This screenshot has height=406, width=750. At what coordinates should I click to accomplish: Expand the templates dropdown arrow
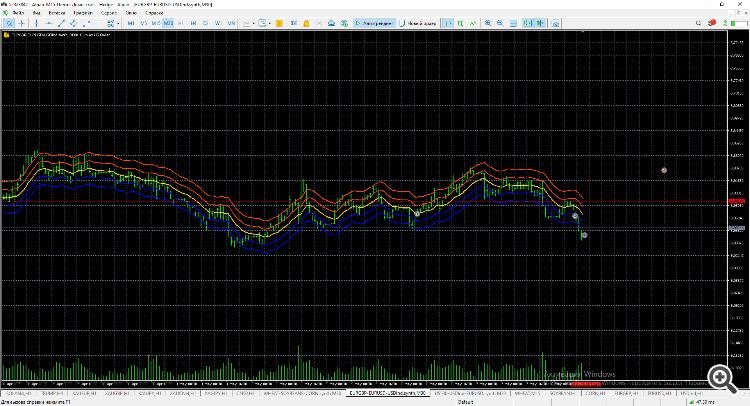tap(270, 23)
